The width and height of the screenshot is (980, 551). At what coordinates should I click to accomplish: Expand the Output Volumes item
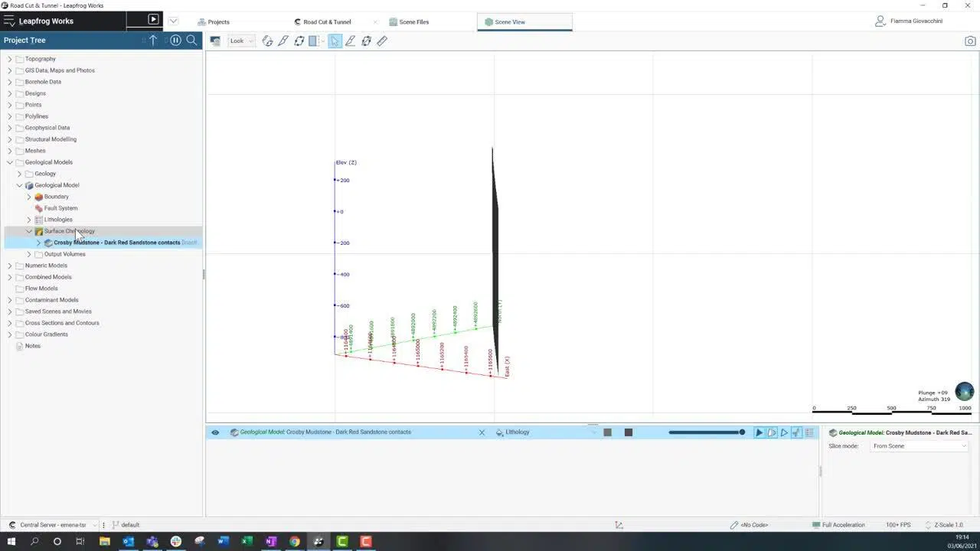click(29, 254)
